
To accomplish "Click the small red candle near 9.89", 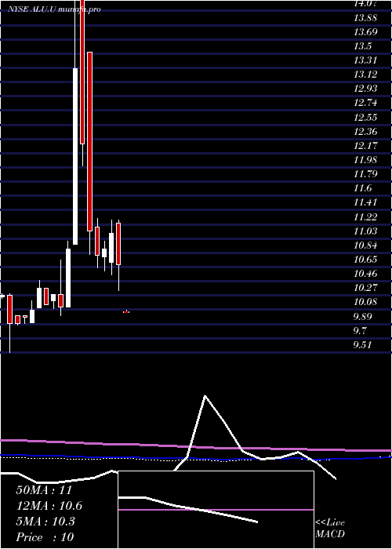I will (126, 312).
